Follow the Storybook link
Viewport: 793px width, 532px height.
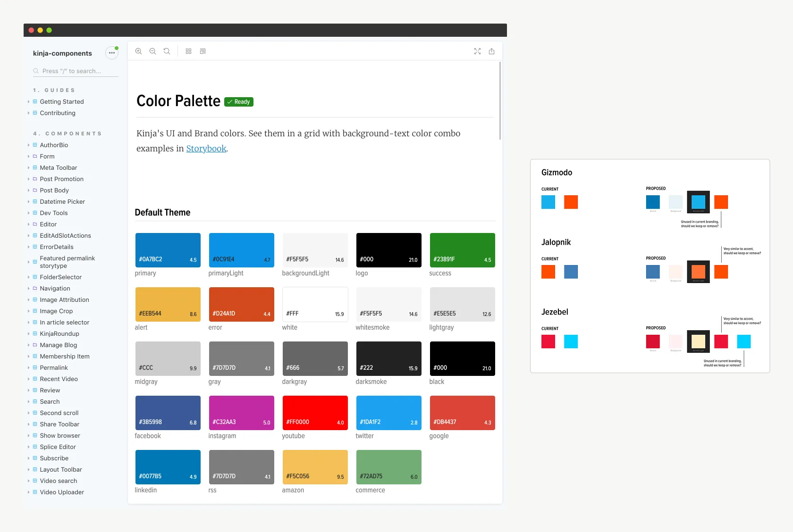tap(206, 149)
